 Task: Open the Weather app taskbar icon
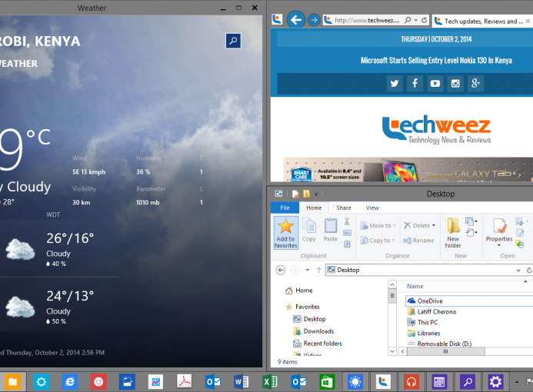coord(355,382)
